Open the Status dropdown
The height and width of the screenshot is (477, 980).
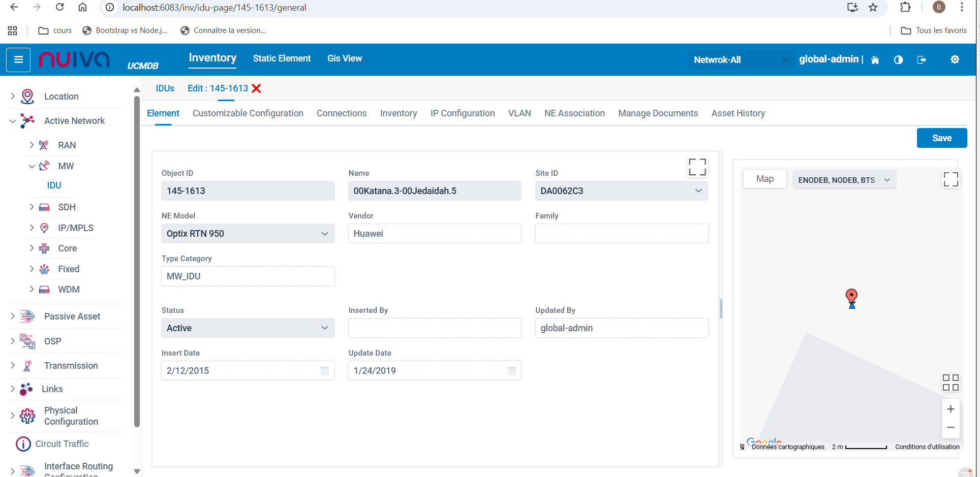[x=324, y=328]
